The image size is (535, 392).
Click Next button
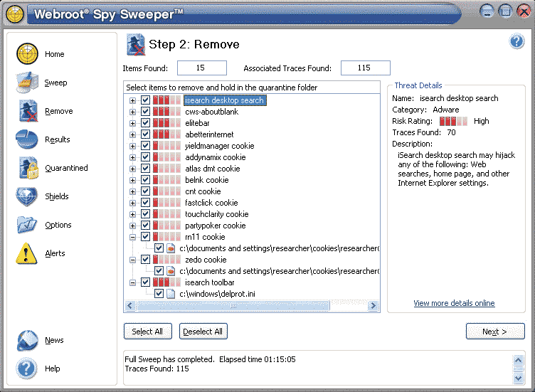coord(495,332)
